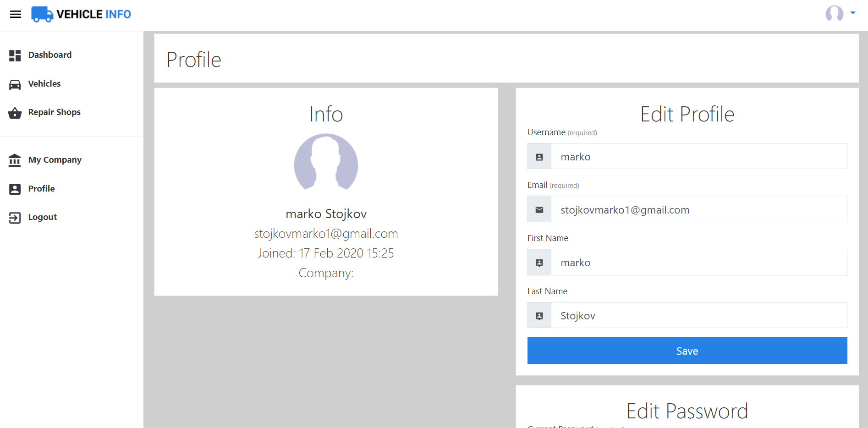Click the Vehicles car icon
Image resolution: width=868 pixels, height=428 pixels.
[15, 84]
